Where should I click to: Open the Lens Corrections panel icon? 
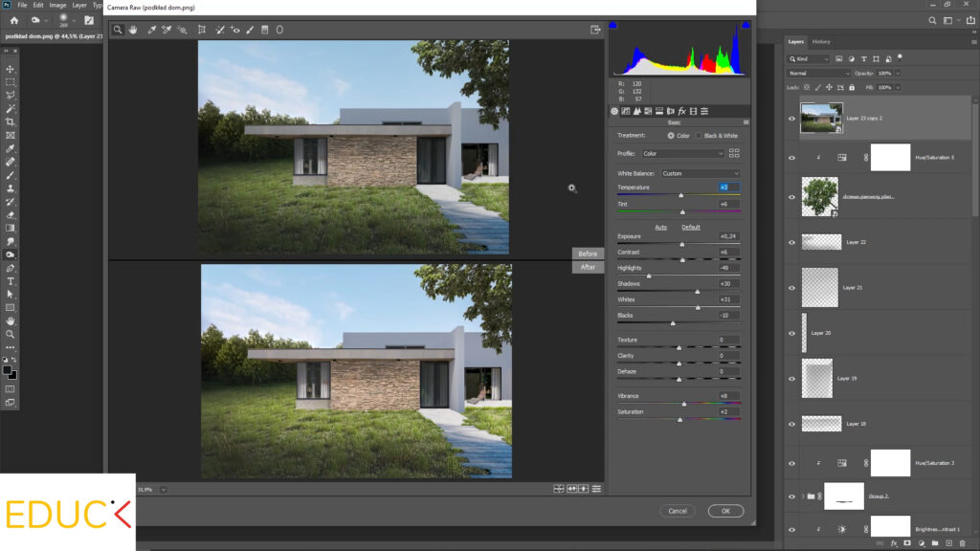coord(671,111)
